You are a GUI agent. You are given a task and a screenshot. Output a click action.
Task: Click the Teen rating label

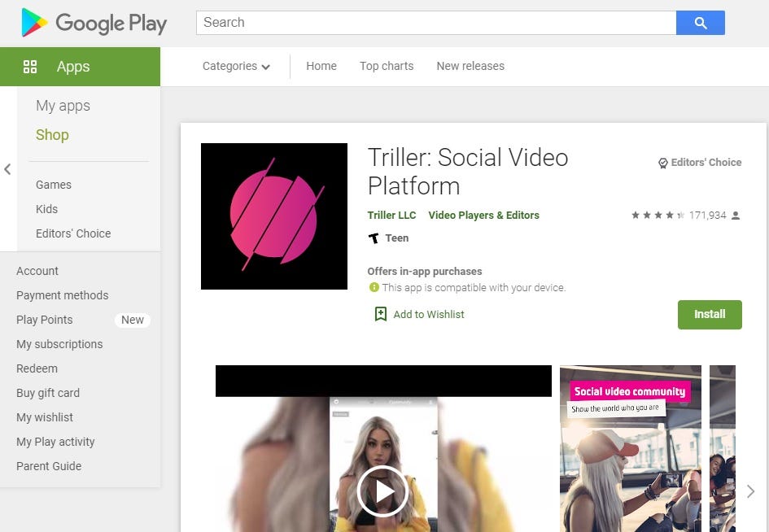pos(397,238)
